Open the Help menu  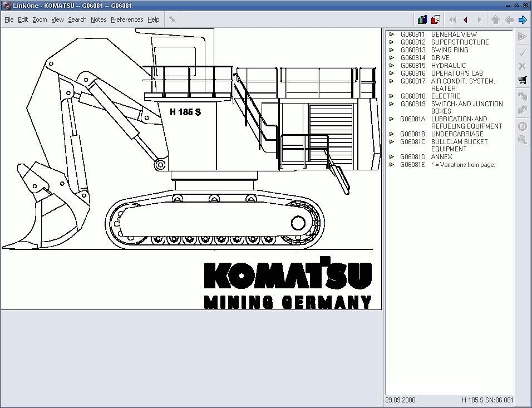pyautogui.click(x=154, y=19)
